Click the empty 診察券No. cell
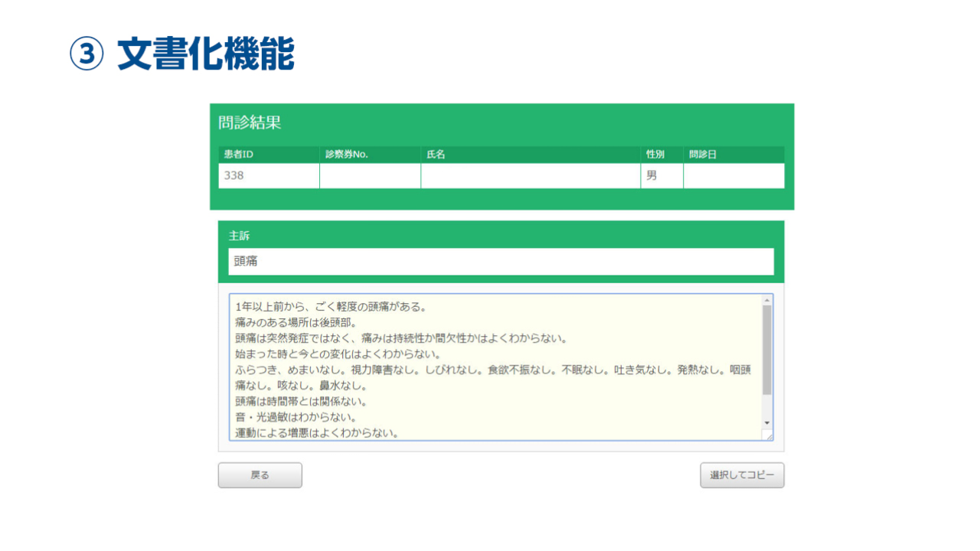This screenshot has width=980, height=551. pos(370,176)
